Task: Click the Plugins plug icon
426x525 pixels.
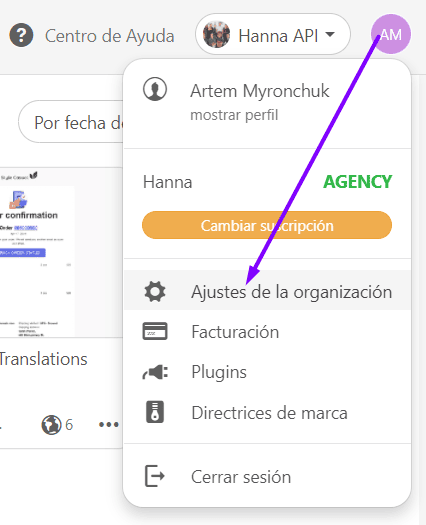Action: coord(155,372)
